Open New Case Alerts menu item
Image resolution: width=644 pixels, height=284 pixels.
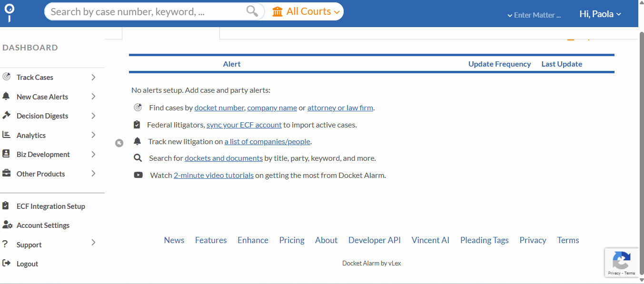(x=42, y=97)
